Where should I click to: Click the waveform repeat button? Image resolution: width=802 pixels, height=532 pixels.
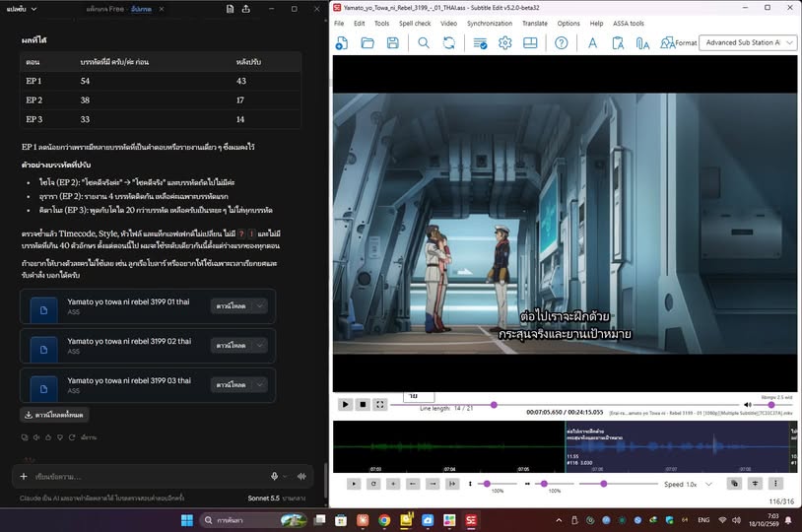coord(373,484)
